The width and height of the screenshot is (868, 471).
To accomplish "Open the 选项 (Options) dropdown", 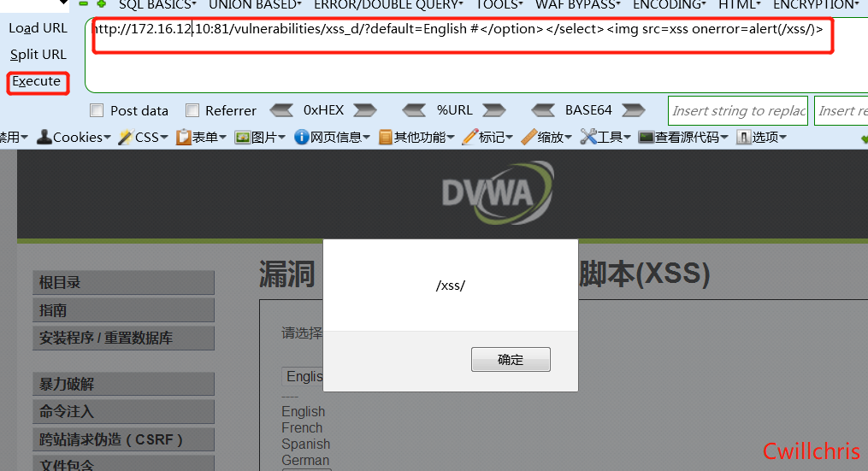I will 762,138.
